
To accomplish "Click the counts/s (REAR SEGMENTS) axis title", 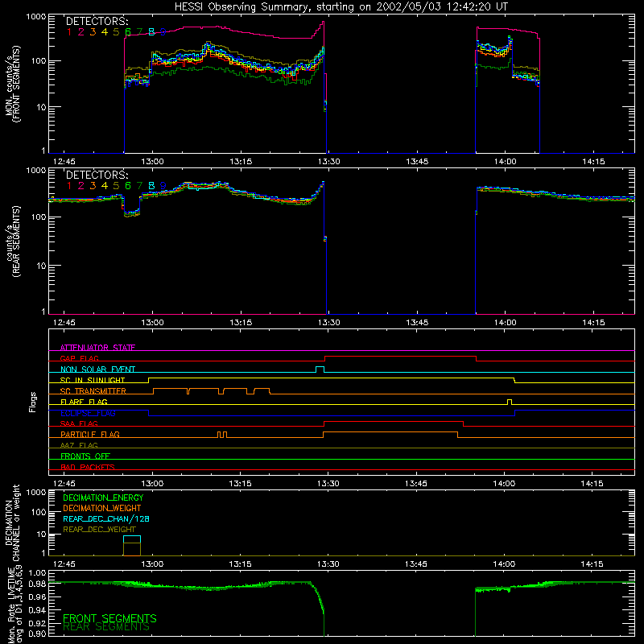I will coord(12,241).
